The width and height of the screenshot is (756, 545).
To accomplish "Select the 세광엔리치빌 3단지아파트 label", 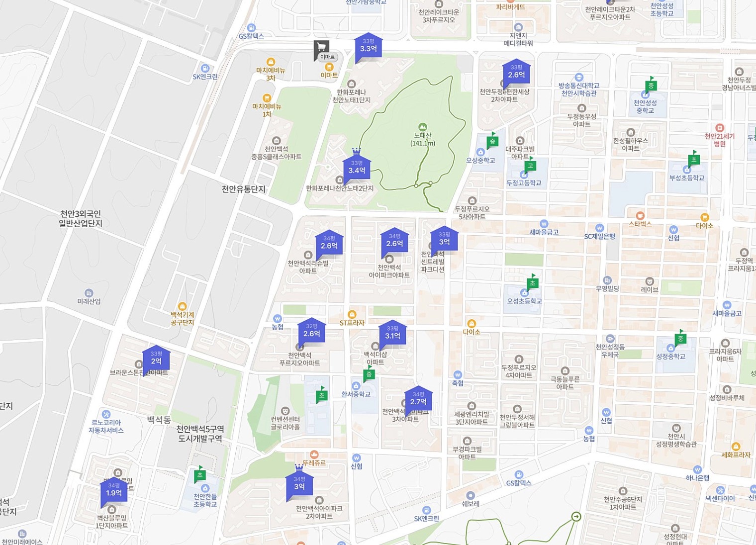I will tap(472, 418).
